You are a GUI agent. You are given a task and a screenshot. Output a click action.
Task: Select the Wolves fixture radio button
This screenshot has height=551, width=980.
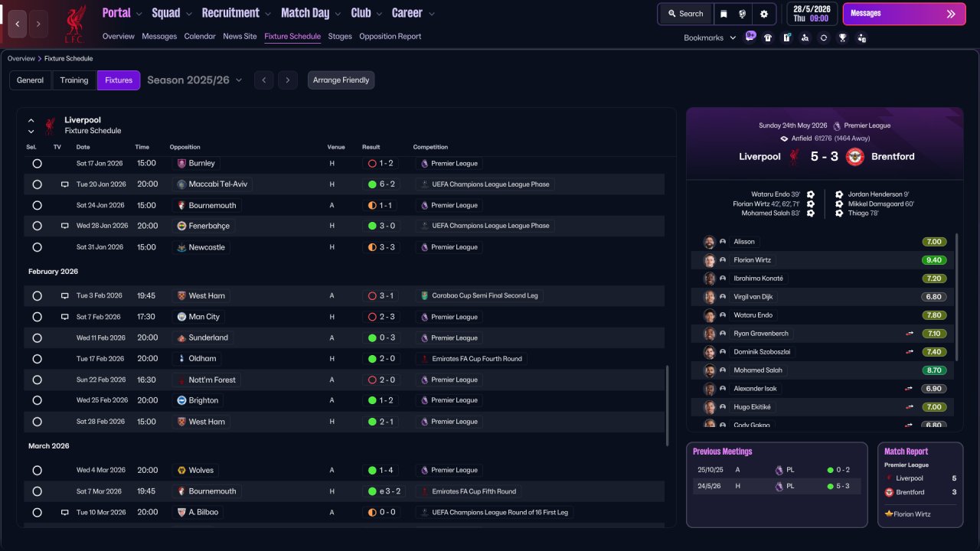pyautogui.click(x=37, y=470)
